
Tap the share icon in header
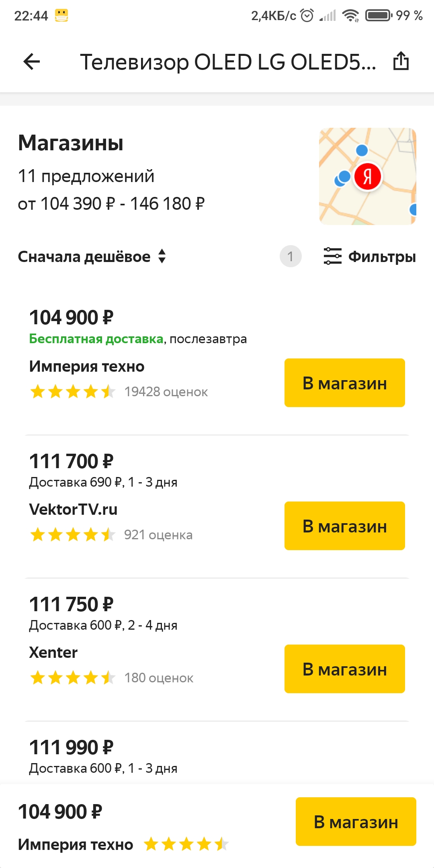point(401,61)
